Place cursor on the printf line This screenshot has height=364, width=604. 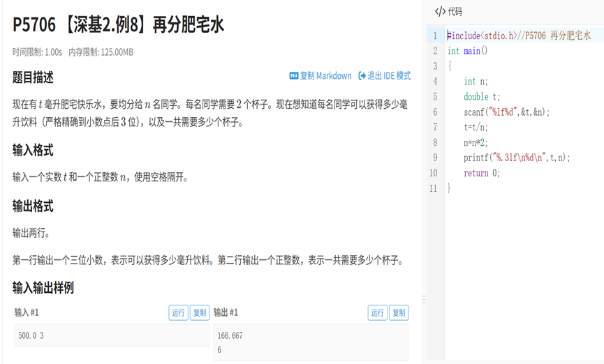point(517,158)
